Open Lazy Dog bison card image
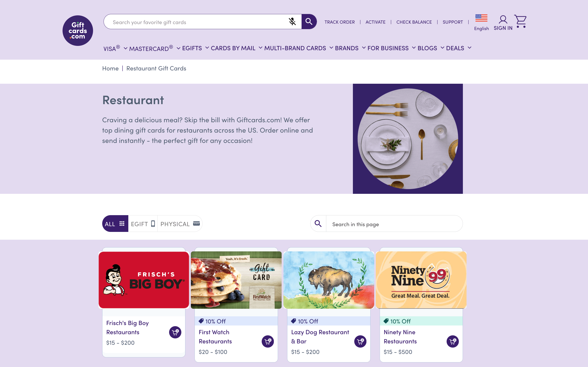588x367 pixels. pyautogui.click(x=329, y=280)
